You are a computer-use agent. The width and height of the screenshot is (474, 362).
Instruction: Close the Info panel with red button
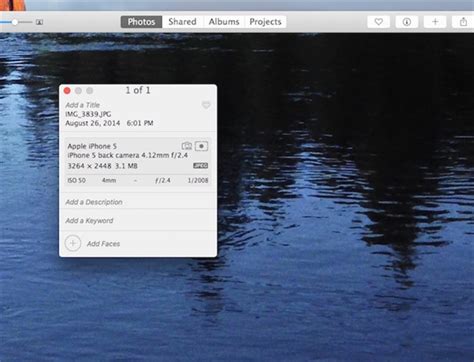67,91
